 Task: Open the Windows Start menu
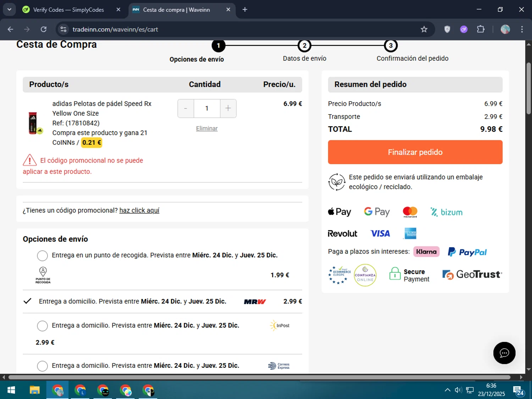[11, 390]
